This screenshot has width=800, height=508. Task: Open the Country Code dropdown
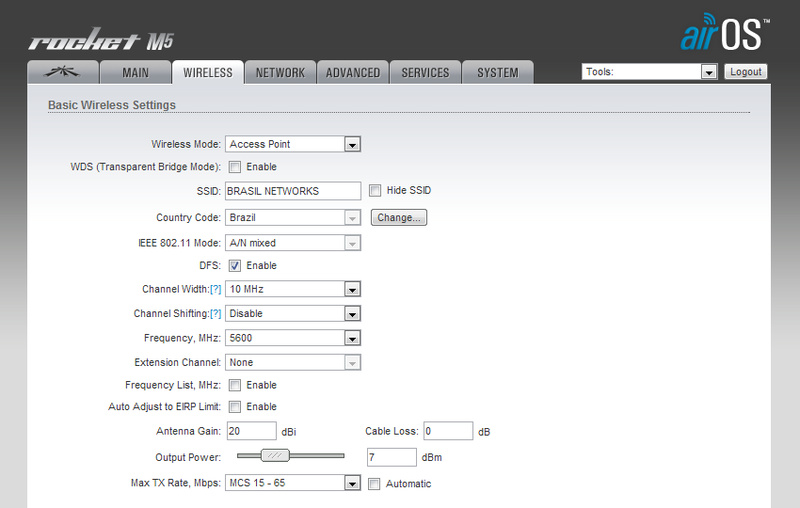pos(293,218)
